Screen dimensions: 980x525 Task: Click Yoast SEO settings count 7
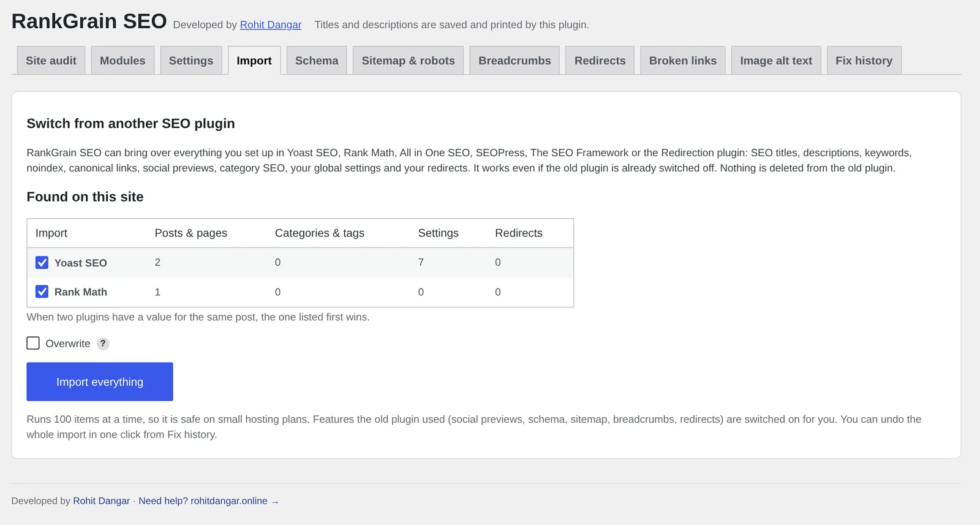[x=421, y=262]
